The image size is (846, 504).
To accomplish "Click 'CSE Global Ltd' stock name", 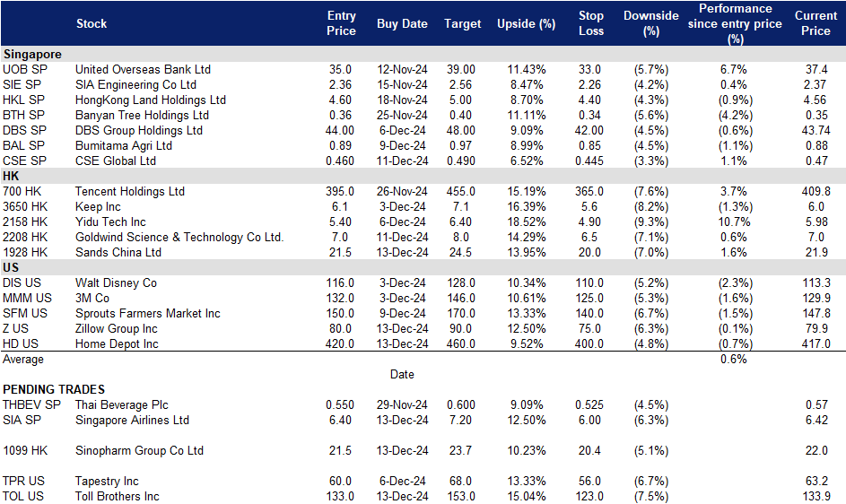I will pyautogui.click(x=116, y=161).
